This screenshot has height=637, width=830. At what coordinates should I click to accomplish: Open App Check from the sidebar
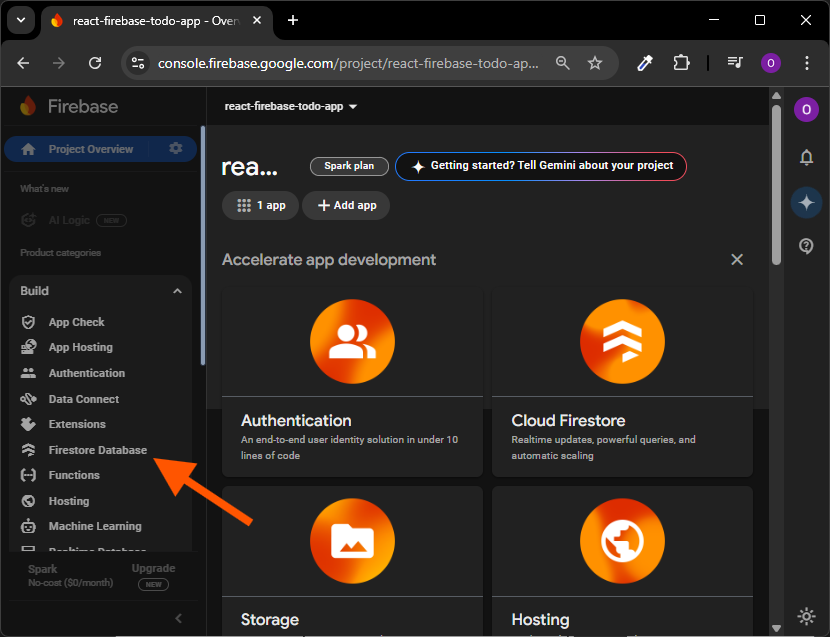click(x=76, y=322)
